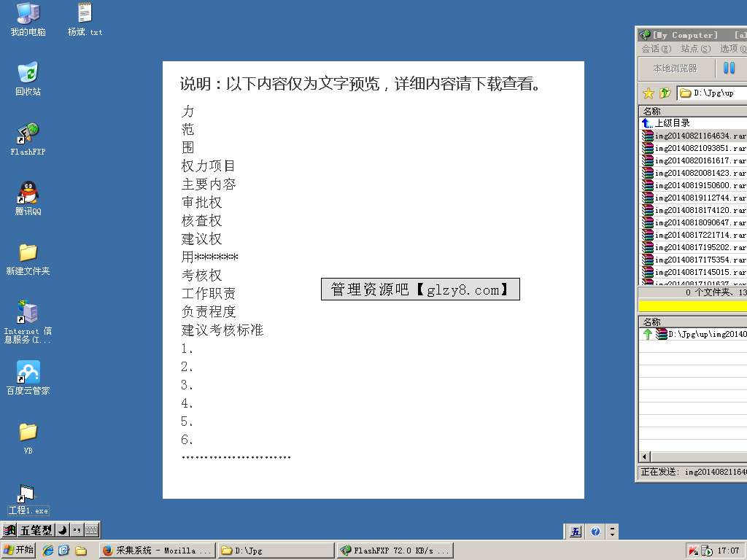Image resolution: width=747 pixels, height=560 pixels.
Task: Open the 选项 menu in FlashFXP
Action: (x=732, y=49)
